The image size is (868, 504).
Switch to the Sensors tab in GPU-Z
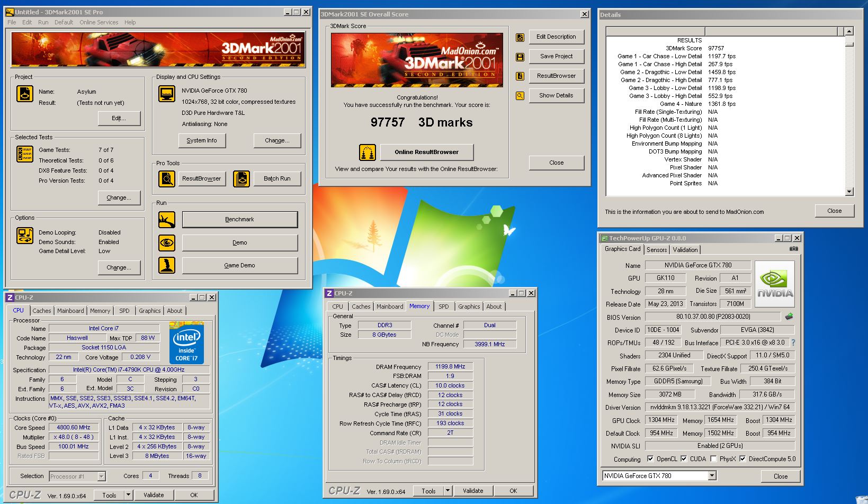tap(657, 250)
